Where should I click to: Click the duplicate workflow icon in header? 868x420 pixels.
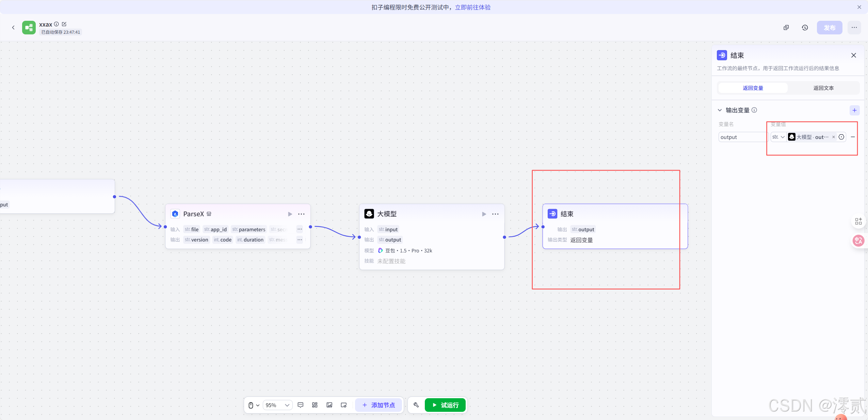(786, 28)
